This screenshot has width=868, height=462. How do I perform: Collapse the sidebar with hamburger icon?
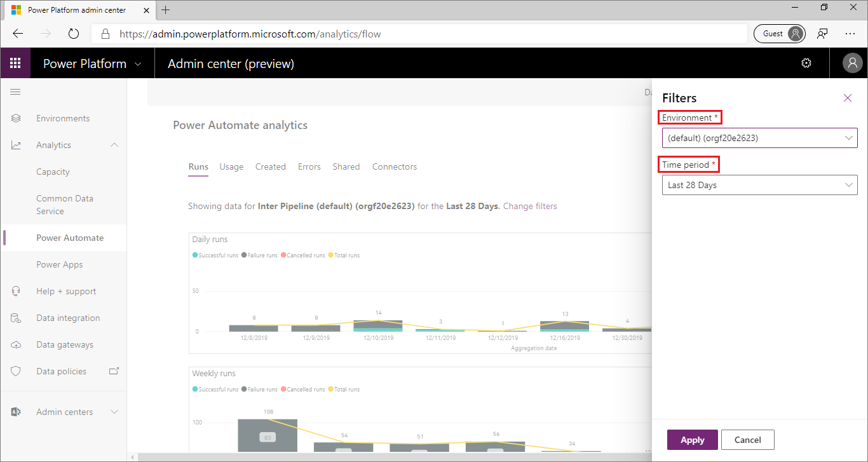(x=16, y=92)
